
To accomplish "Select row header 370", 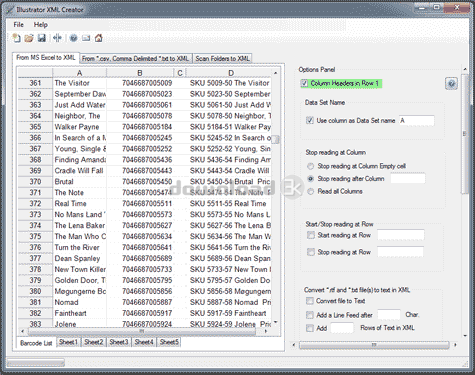I will coord(35,182).
